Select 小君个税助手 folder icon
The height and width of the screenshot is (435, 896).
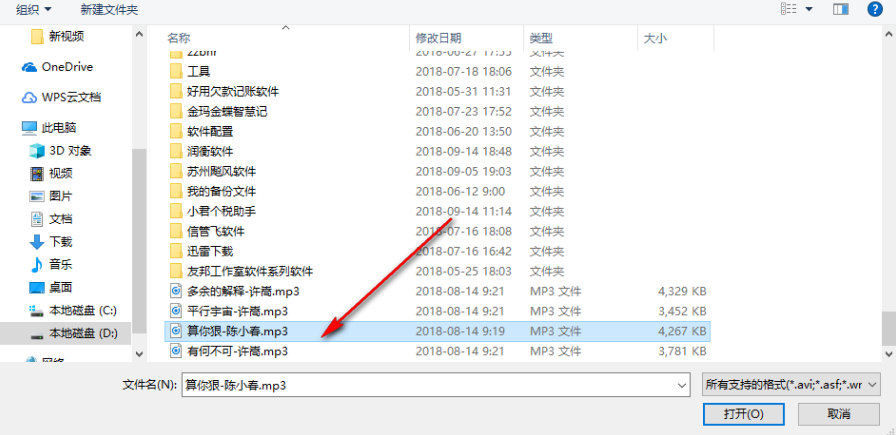[x=176, y=211]
